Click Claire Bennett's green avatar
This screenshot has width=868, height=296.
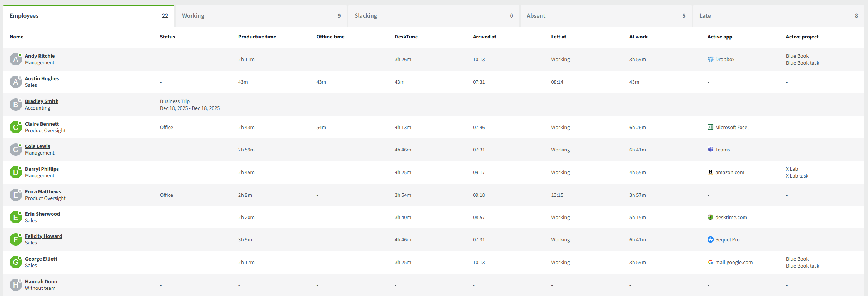(x=15, y=127)
